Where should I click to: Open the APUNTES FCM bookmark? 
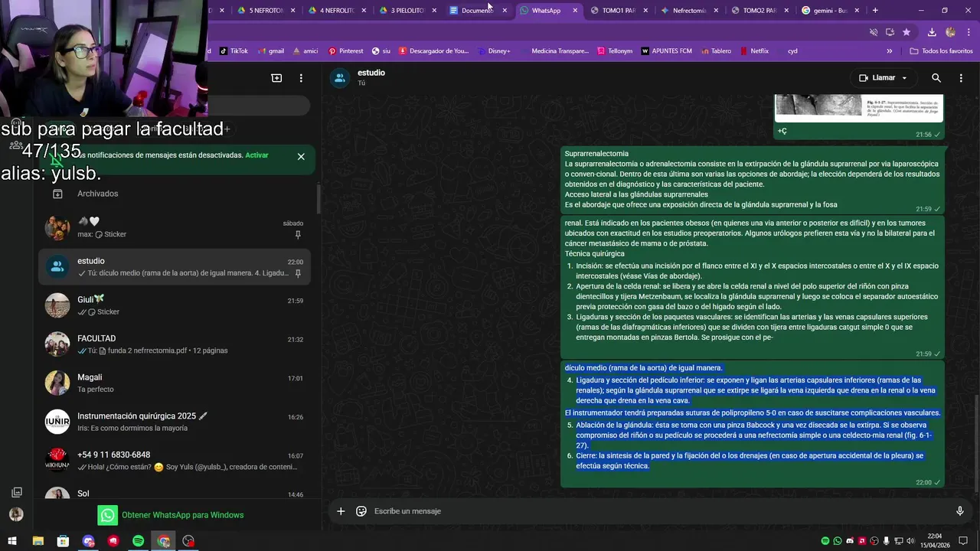point(667,51)
